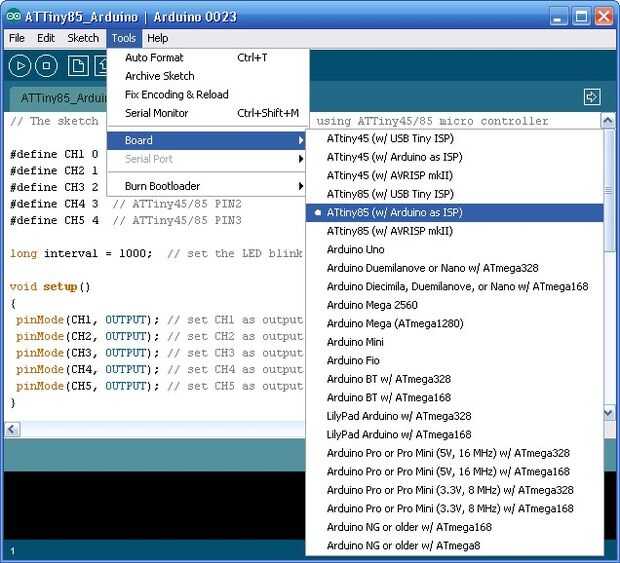Viewport: 620px width, 563px height.
Task: Open the Help menu
Action: pos(157,38)
